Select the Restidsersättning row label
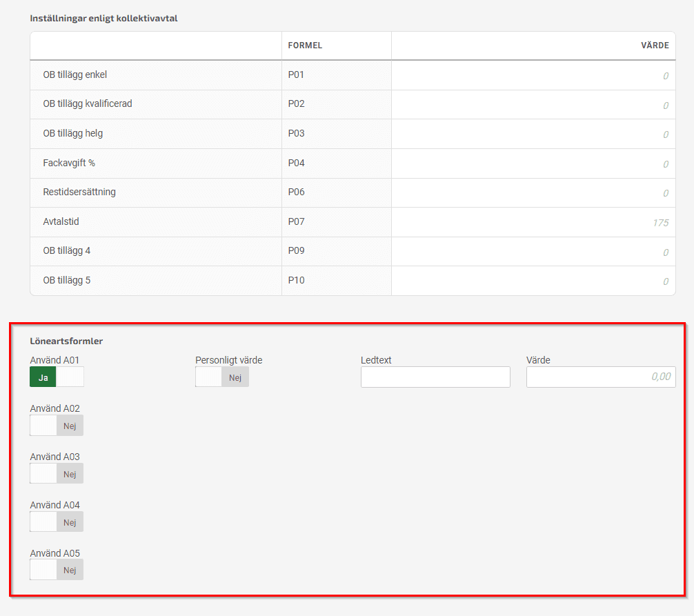 tap(79, 192)
